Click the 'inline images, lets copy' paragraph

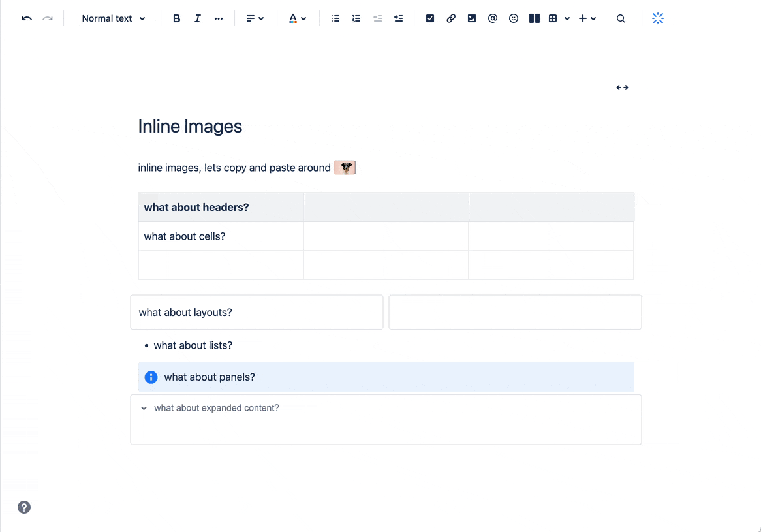(x=234, y=168)
